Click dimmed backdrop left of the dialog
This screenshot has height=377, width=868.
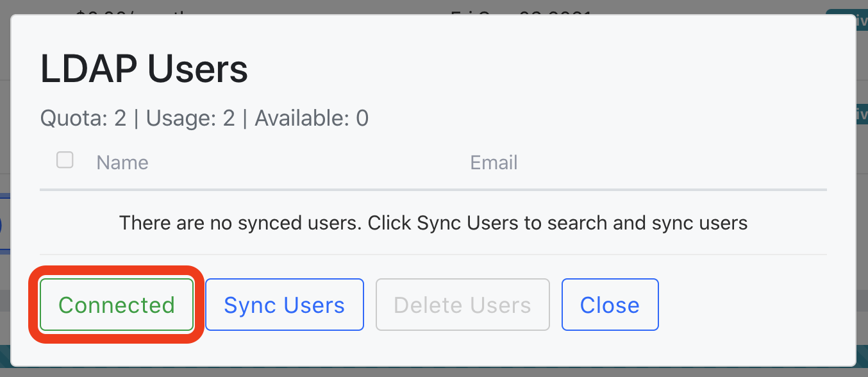[x=4, y=128]
